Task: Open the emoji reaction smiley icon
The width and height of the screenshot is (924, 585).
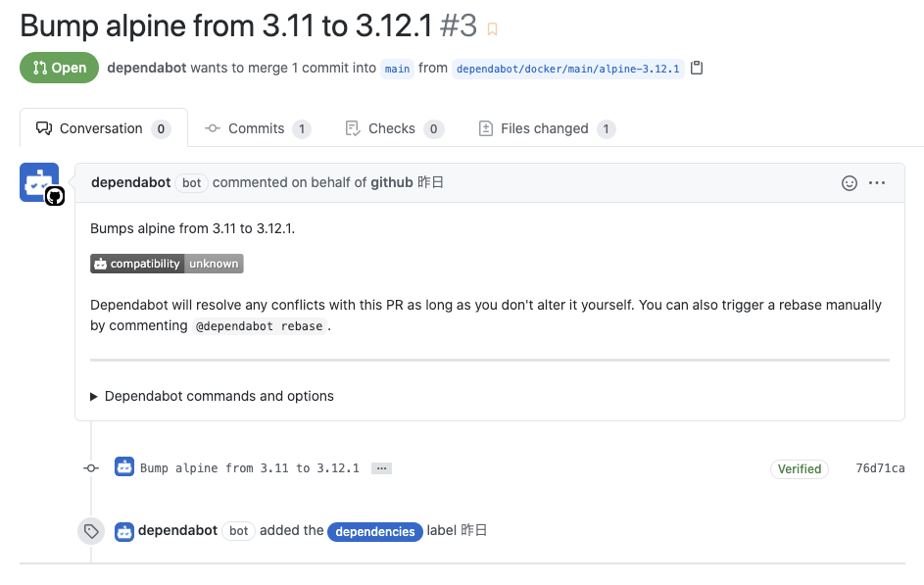Action: point(849,182)
